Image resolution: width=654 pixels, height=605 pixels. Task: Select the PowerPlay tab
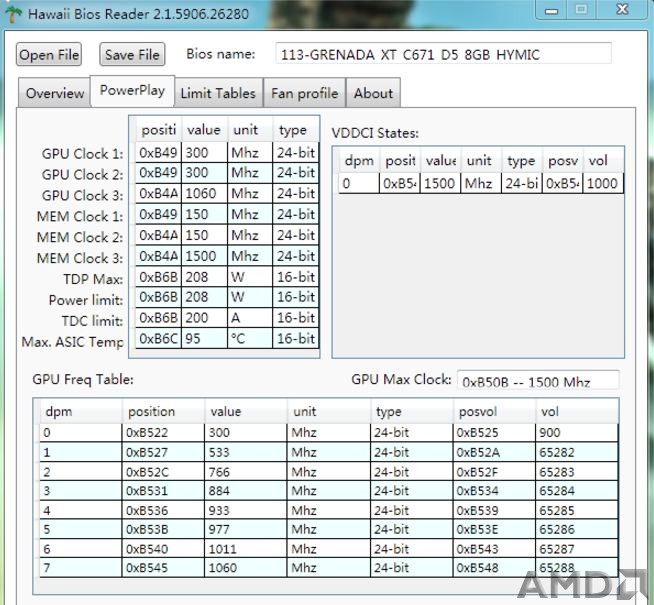coord(132,90)
